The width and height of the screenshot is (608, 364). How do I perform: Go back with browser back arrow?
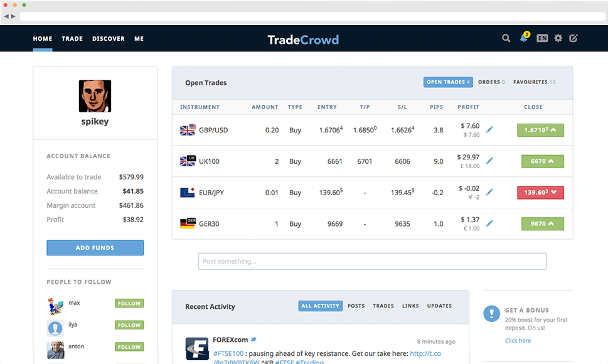click(6, 16)
